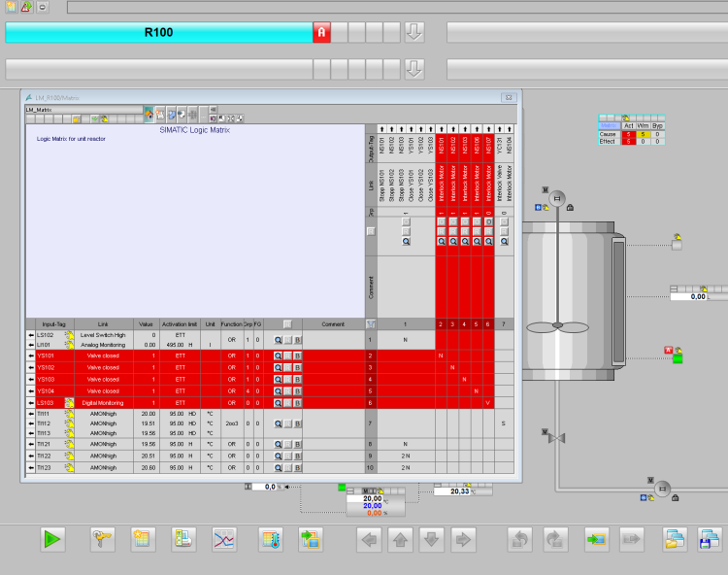The width and height of the screenshot is (728, 575).
Task: Open the trend curves button
Action: 224,539
